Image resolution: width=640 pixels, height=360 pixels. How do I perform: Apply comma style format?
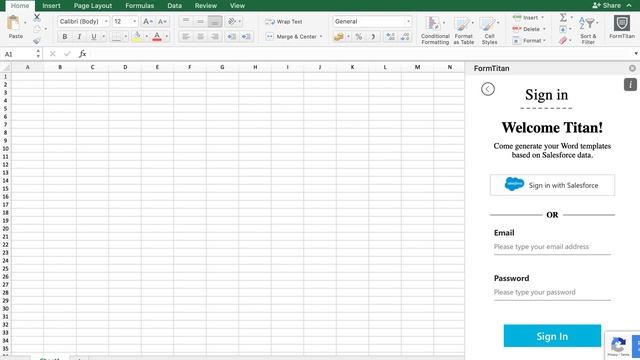pyautogui.click(x=373, y=37)
